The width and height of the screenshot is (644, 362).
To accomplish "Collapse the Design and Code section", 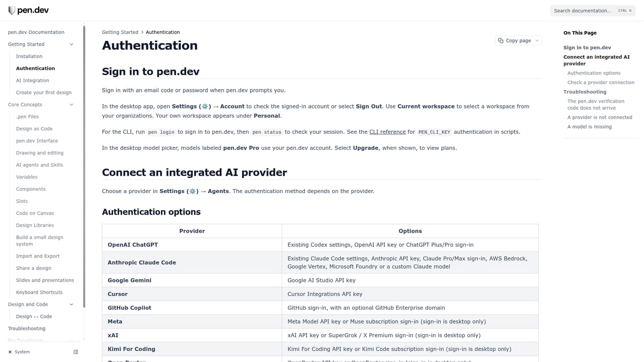I will tap(71, 304).
